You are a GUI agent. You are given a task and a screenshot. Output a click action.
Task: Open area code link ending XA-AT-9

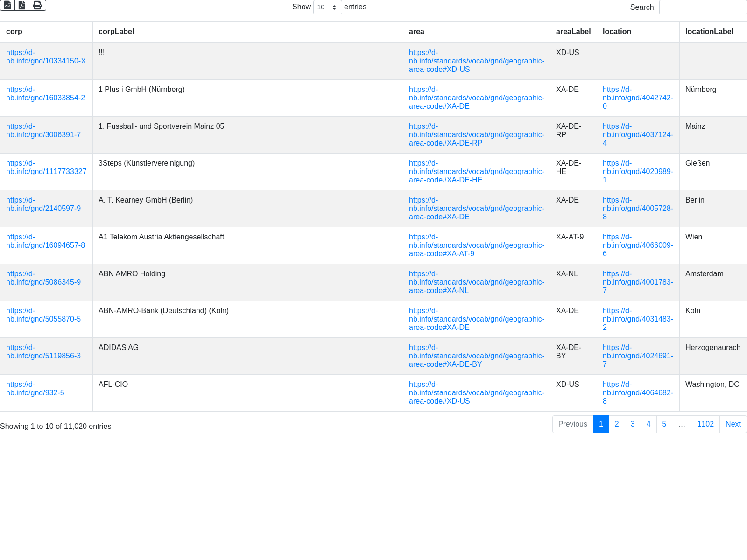pyautogui.click(x=476, y=245)
